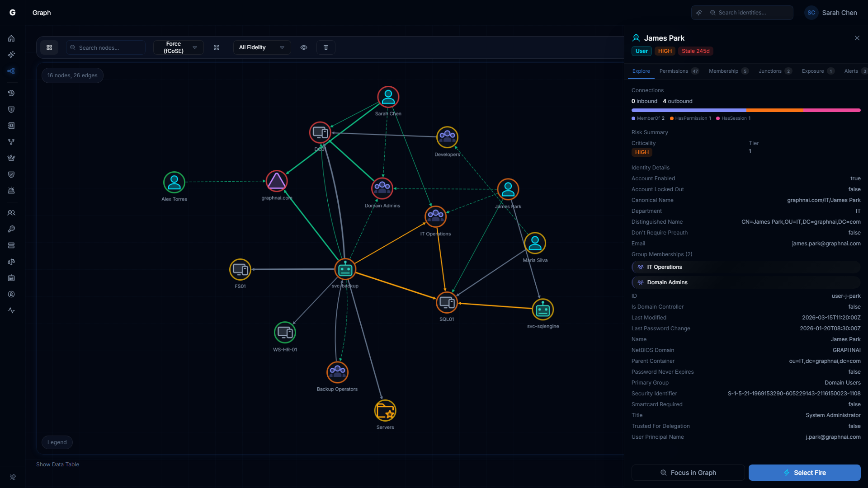
Task: Open the key credentials icon in the sidebar
Action: tap(11, 229)
